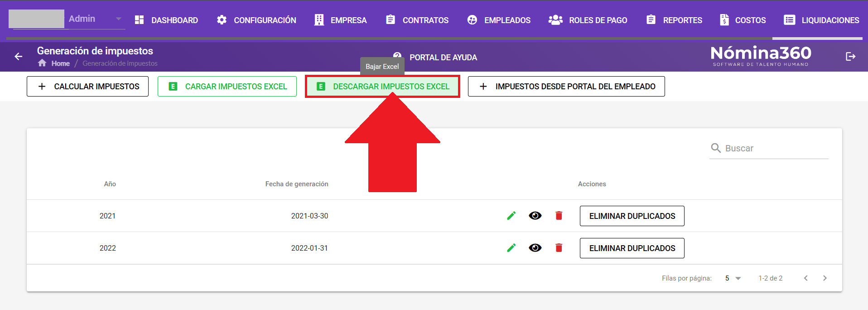This screenshot has width=868, height=310.
Task: Click Cargar Impuestos Excel button
Action: point(227,87)
